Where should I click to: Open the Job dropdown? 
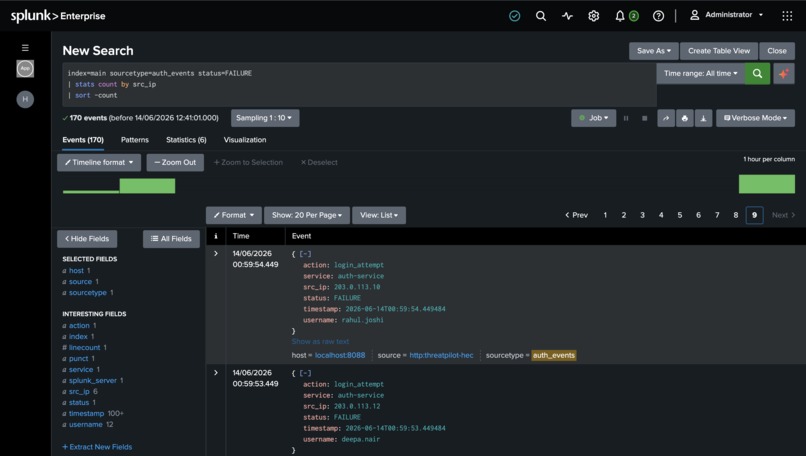[594, 118]
